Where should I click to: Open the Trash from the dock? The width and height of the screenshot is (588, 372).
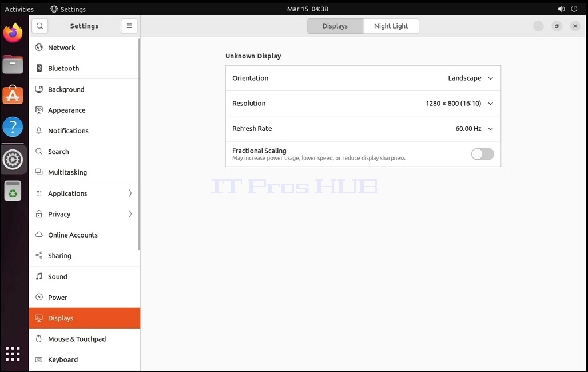(x=13, y=191)
